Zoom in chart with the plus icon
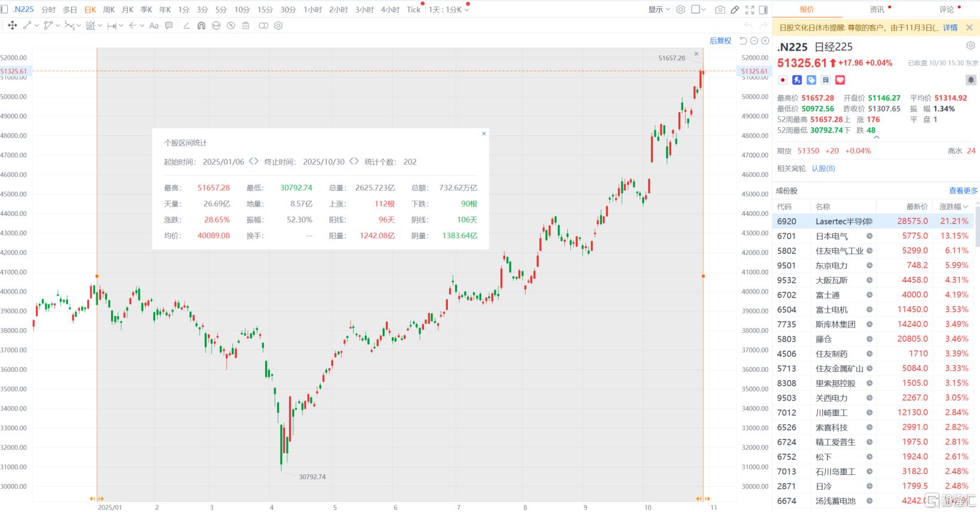Screen dimensions: 980x512 tap(765, 41)
